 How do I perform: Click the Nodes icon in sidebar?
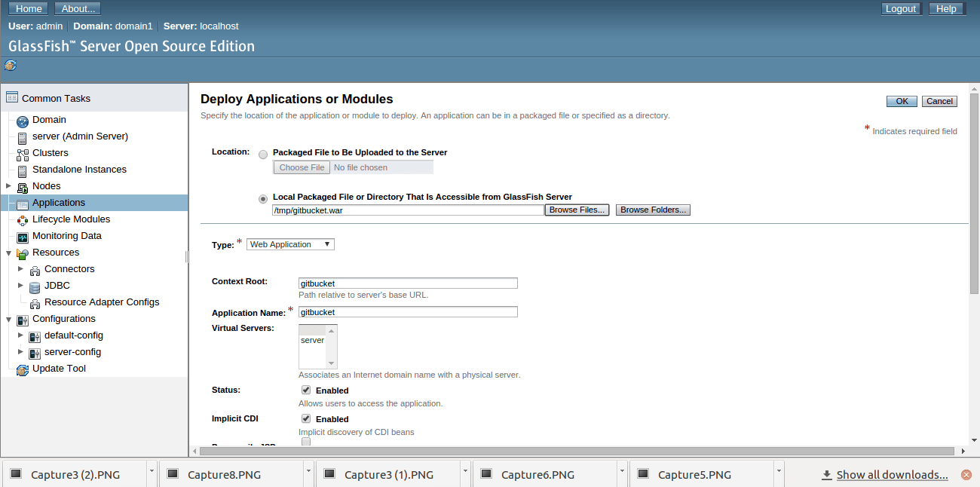[x=23, y=187]
